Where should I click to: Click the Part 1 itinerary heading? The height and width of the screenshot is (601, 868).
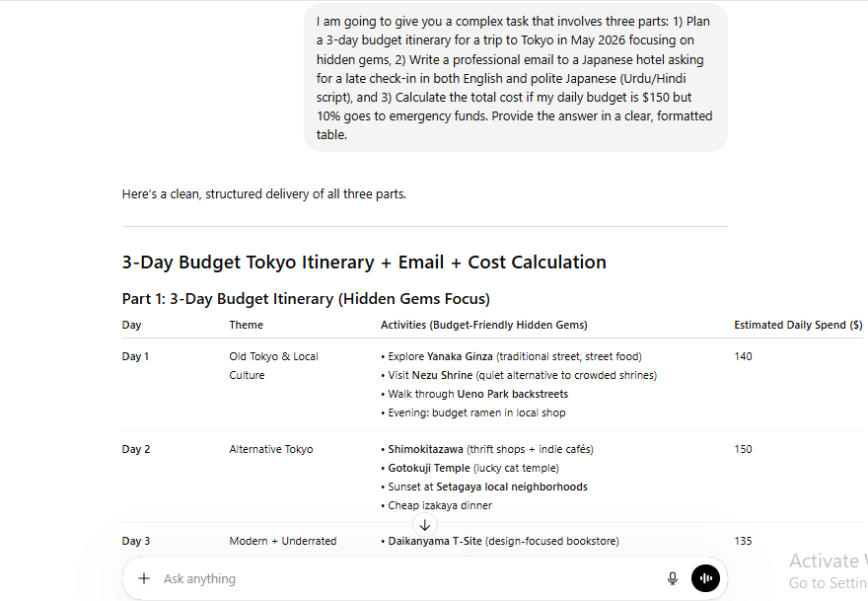pos(306,299)
